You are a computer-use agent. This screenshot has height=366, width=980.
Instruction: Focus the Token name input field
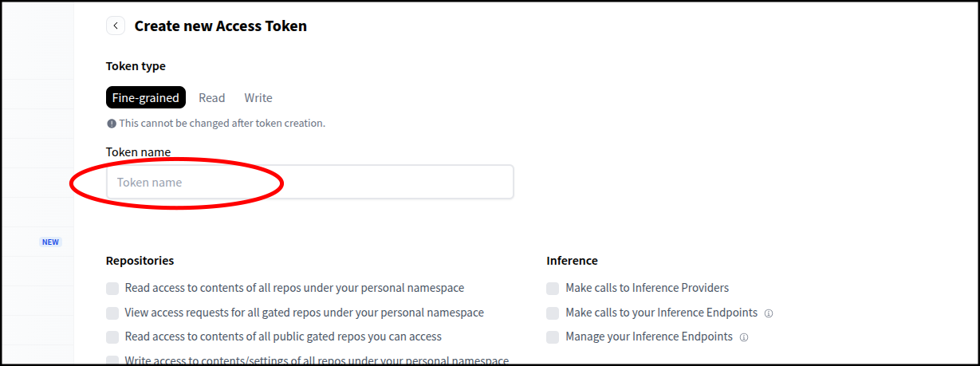pyautogui.click(x=309, y=182)
